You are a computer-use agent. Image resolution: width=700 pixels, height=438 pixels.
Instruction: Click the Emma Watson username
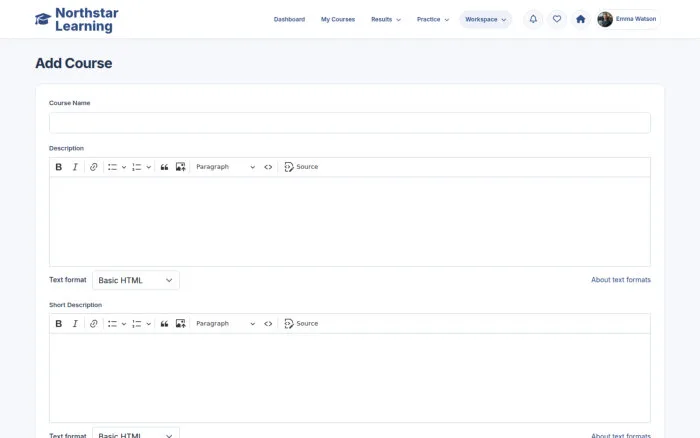pos(636,19)
